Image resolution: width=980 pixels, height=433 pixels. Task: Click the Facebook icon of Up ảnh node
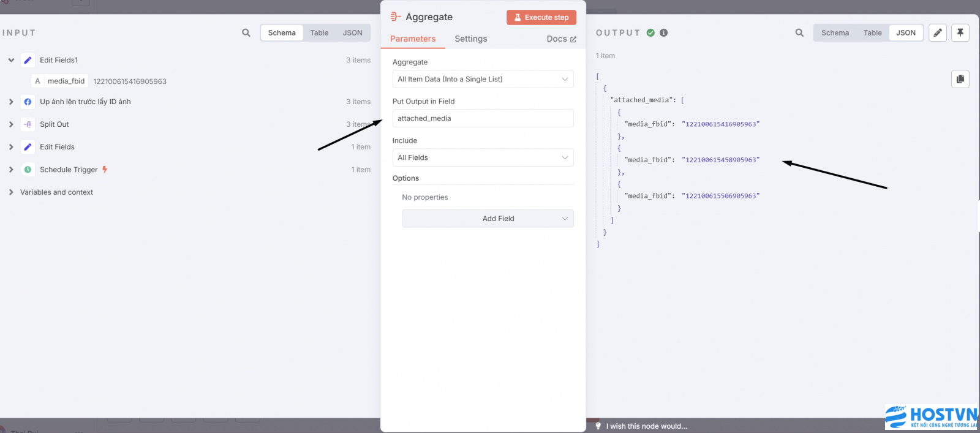click(28, 102)
